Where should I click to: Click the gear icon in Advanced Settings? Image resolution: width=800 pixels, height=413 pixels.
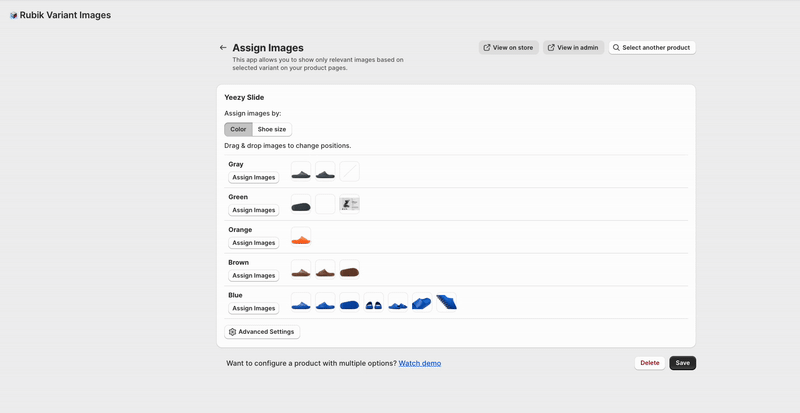coord(233,332)
